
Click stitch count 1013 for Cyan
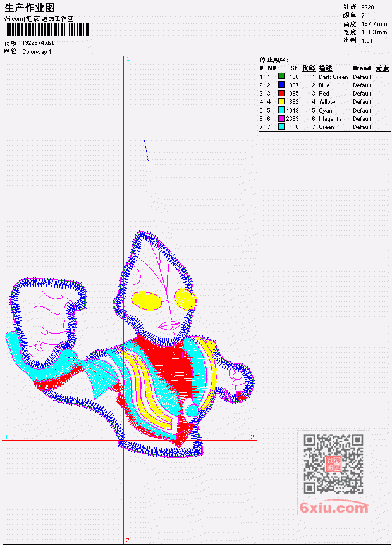pos(293,111)
